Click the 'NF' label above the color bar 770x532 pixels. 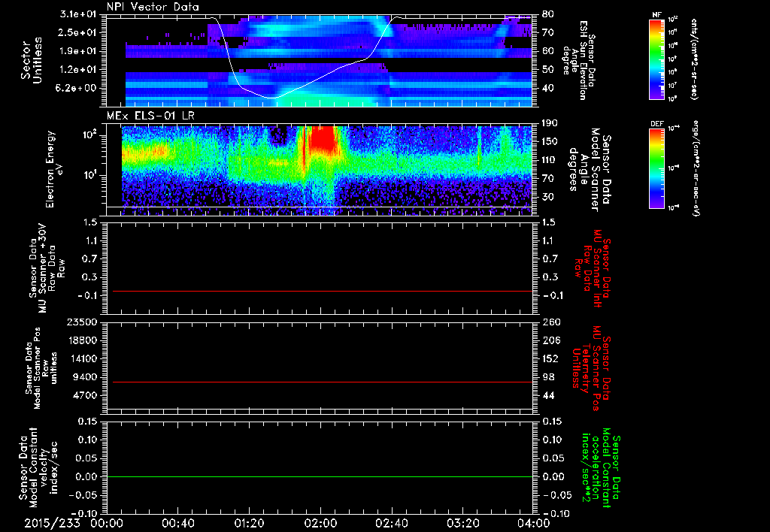(656, 15)
